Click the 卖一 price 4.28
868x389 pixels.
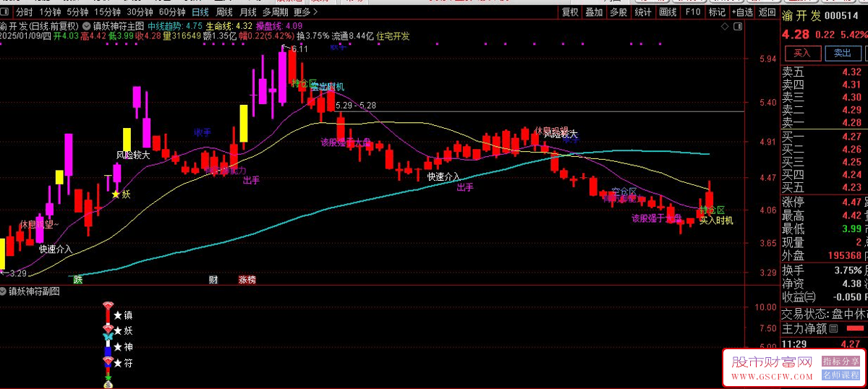point(851,122)
